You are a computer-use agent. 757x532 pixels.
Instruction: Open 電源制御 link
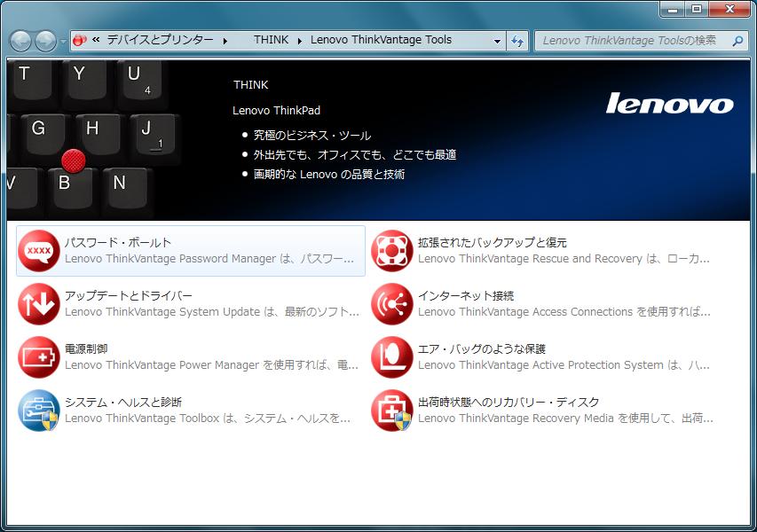(86, 348)
